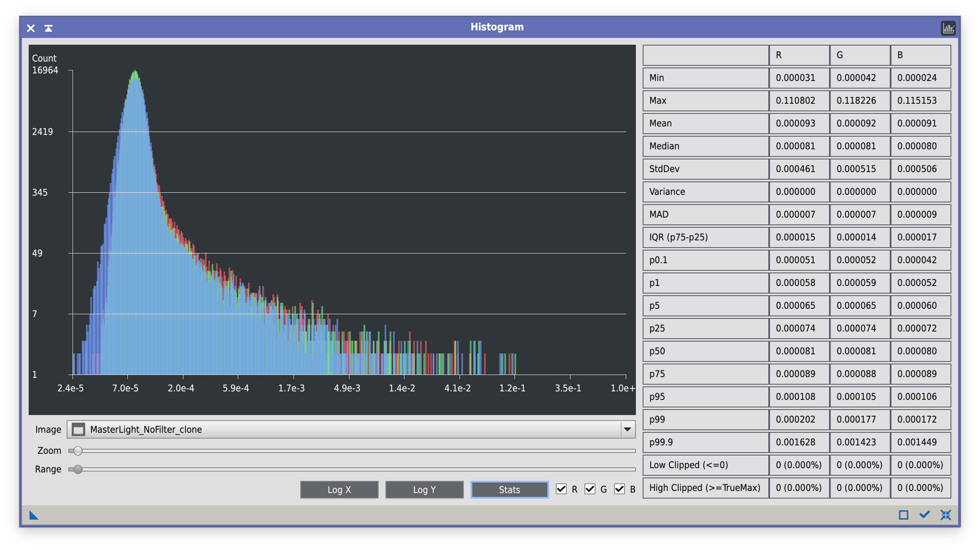
Task: Toggle the Log Y button
Action: pyautogui.click(x=424, y=490)
